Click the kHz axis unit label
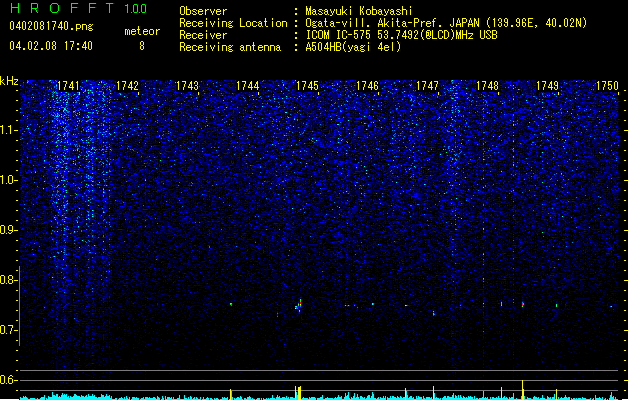 click(9, 81)
